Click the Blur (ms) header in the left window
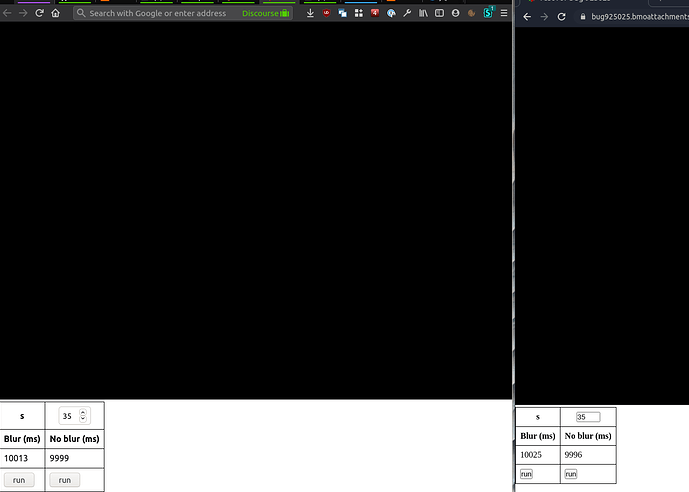 (x=22, y=439)
